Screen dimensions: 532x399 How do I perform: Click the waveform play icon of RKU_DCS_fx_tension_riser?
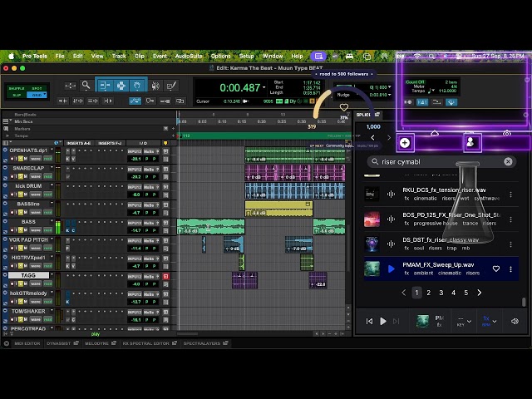(391, 194)
